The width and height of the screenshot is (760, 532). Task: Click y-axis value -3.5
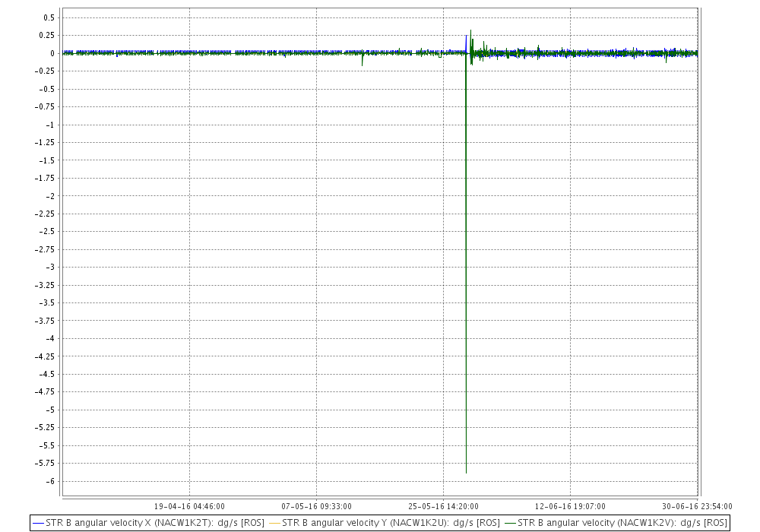47,302
